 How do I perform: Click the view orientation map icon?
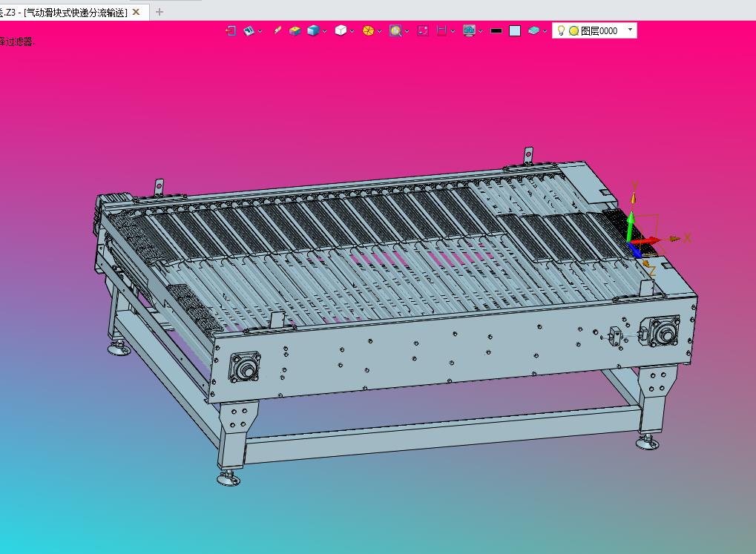249,31
